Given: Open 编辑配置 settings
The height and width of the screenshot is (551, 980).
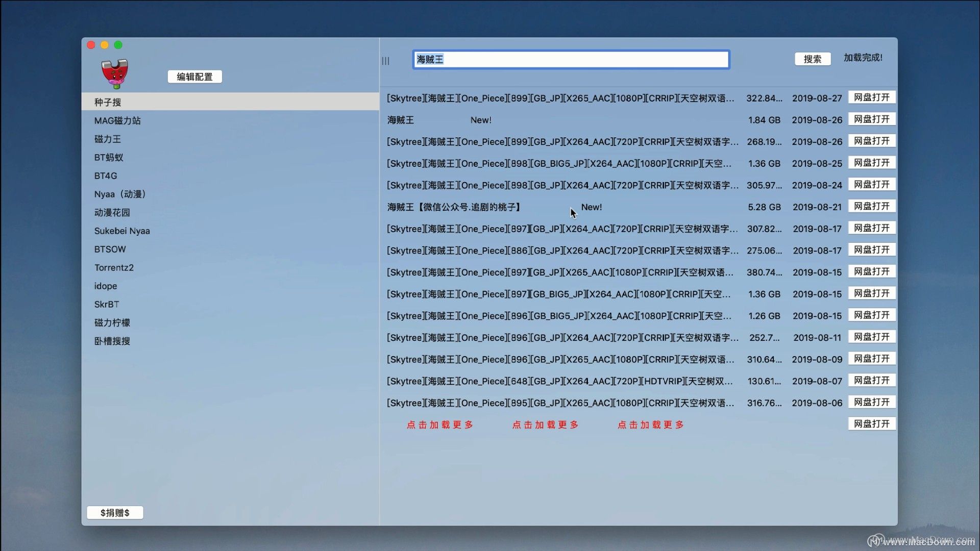Looking at the screenshot, I should (194, 77).
